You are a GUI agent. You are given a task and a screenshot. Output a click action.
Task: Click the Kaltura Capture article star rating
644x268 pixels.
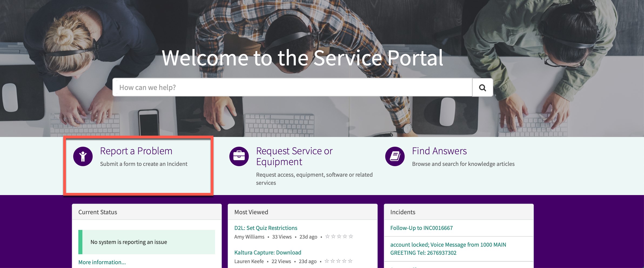tap(338, 261)
